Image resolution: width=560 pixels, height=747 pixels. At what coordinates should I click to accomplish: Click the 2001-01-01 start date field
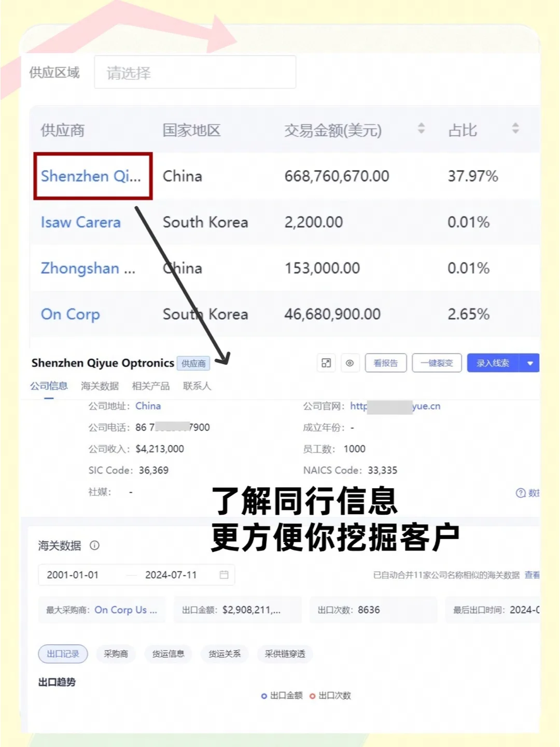coord(73,574)
